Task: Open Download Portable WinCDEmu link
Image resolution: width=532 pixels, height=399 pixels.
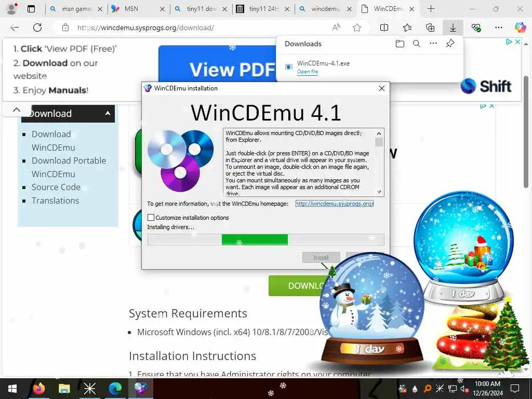Action: tap(69, 167)
